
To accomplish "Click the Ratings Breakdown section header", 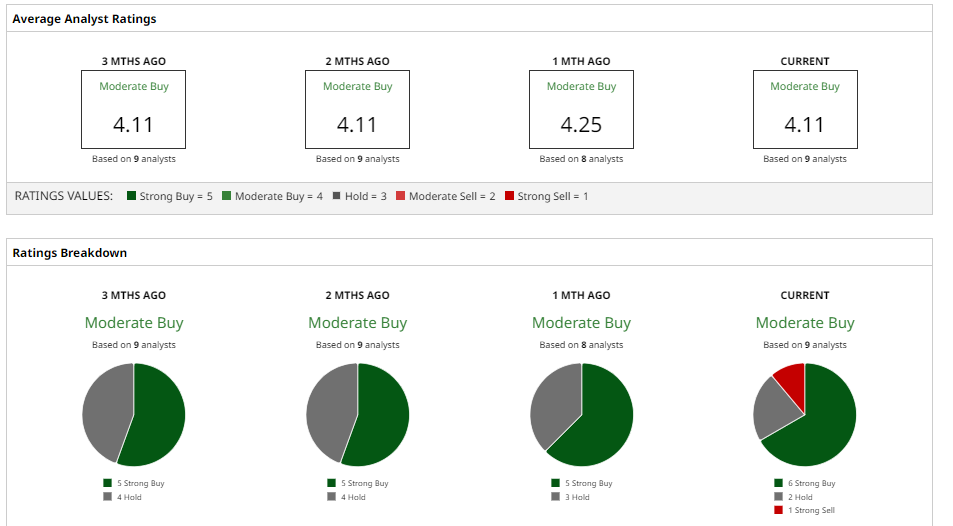I will pyautogui.click(x=70, y=253).
